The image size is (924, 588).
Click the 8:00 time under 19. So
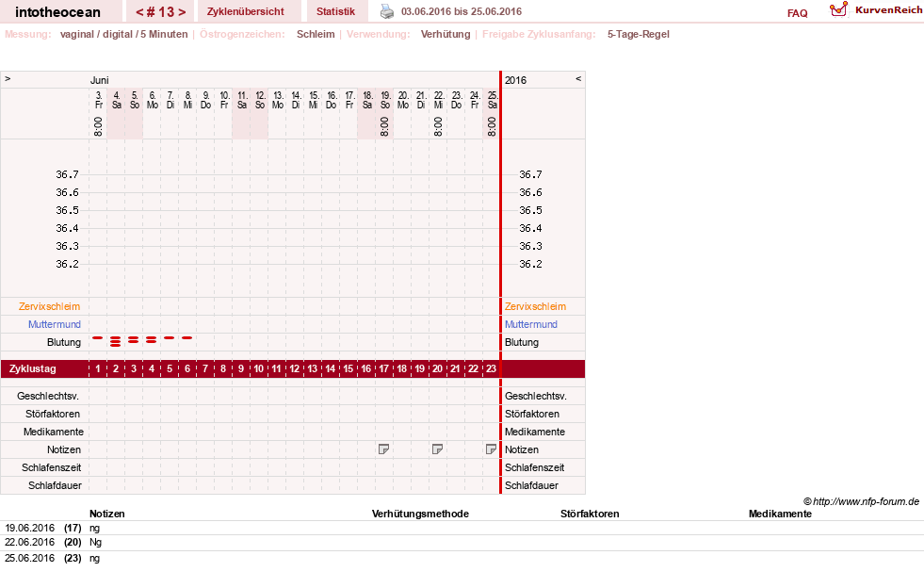click(384, 126)
